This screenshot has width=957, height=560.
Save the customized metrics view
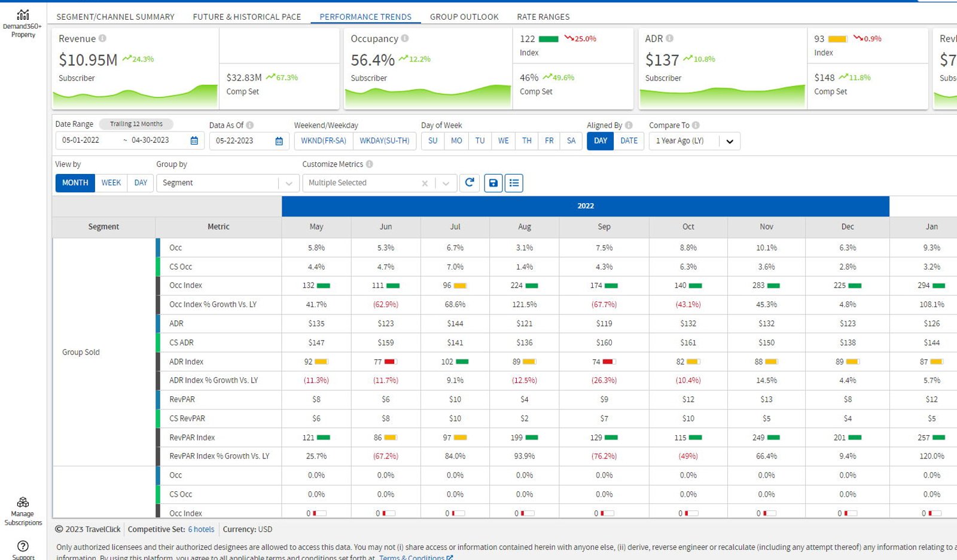[x=493, y=183]
